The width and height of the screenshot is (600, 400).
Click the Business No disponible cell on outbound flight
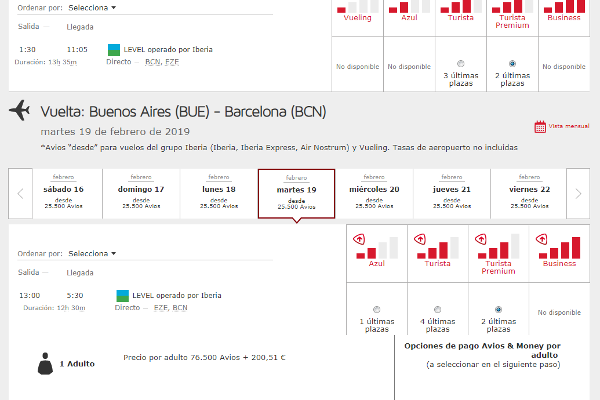564,64
